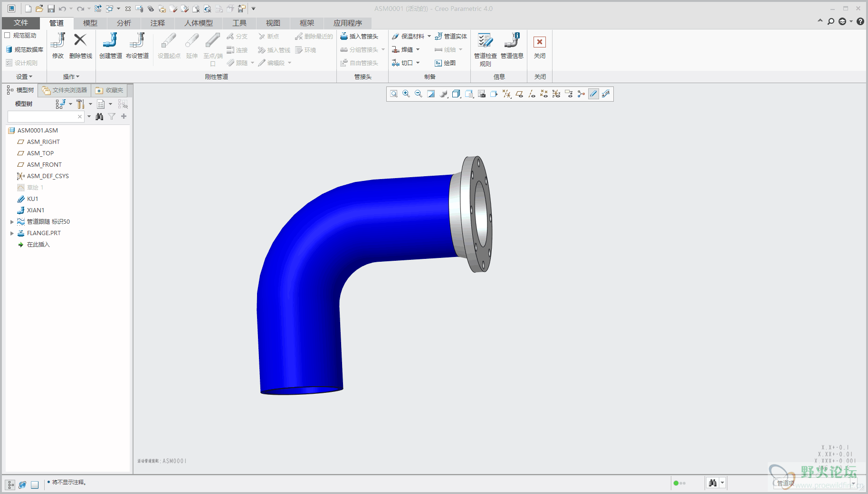Click the 规范数据库 button

pyautogui.click(x=24, y=49)
